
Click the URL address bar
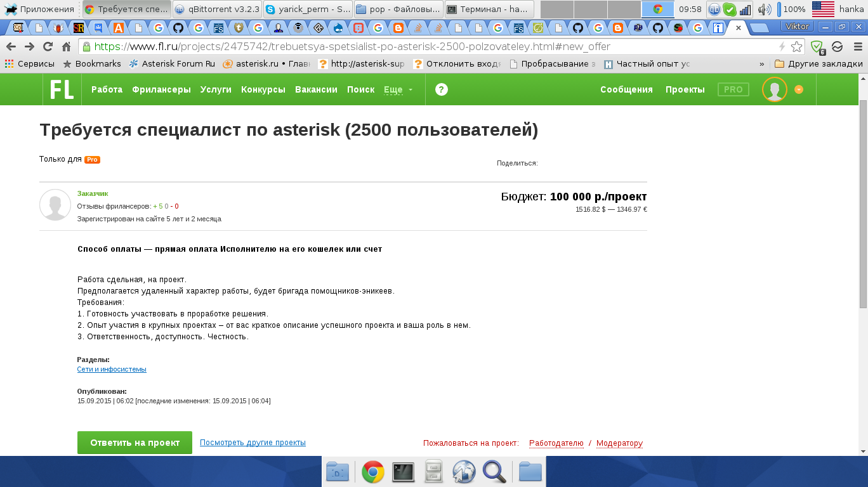click(431, 47)
